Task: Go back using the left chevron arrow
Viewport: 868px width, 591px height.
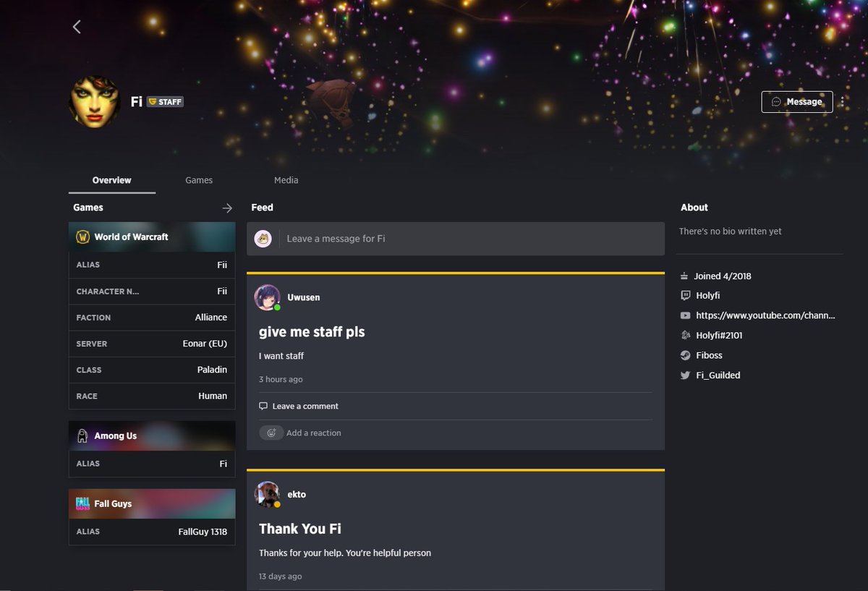Action: [77, 27]
